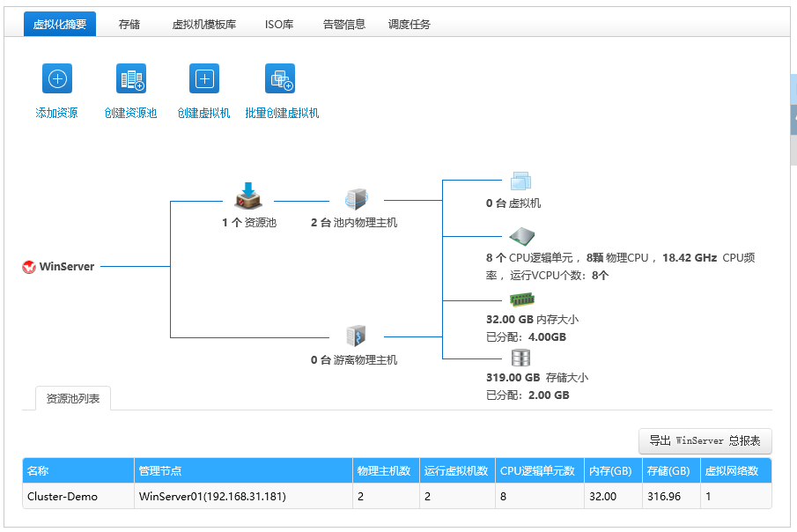Open the 存储 tab
The image size is (797, 532).
click(129, 24)
